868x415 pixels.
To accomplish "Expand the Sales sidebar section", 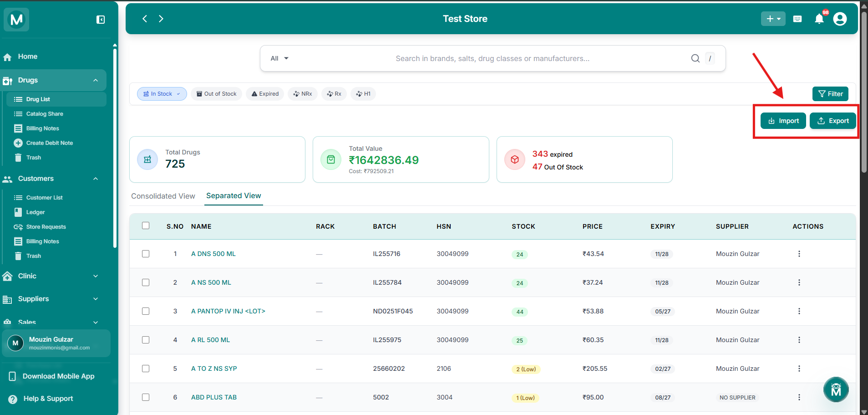I will (96, 322).
